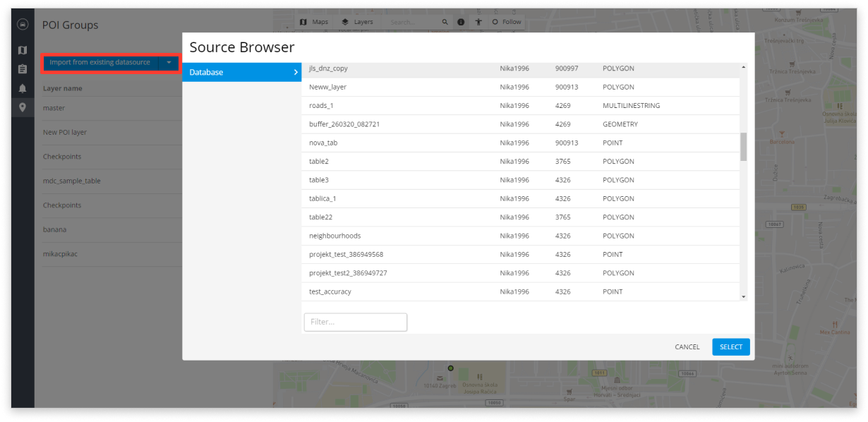The image size is (868, 422).
Task: Click the street view person icon
Action: tap(478, 22)
